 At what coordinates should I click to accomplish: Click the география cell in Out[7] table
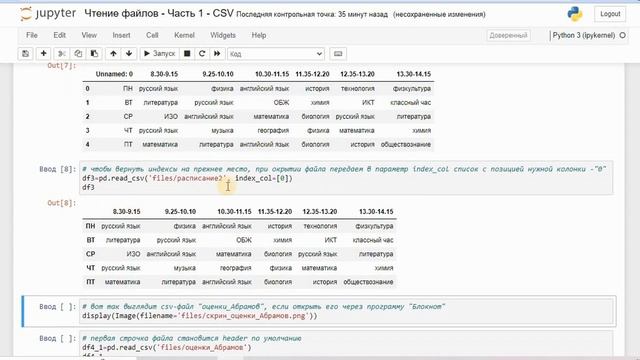(273, 131)
